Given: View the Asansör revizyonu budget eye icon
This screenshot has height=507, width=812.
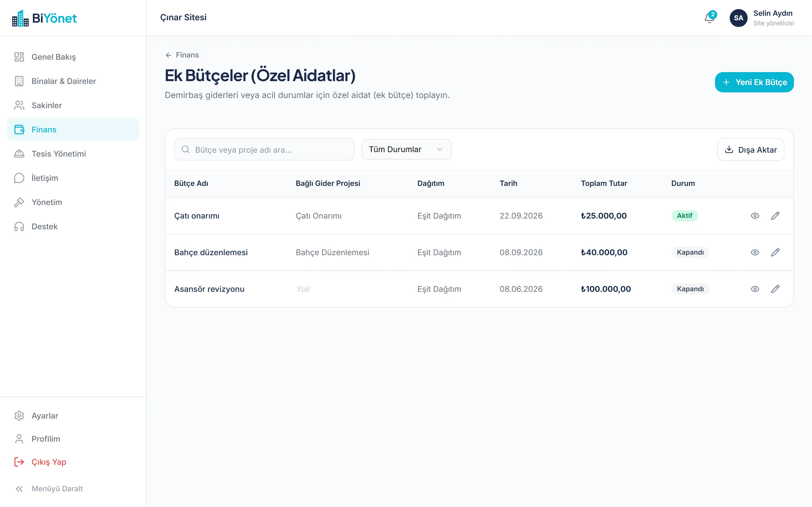Looking at the screenshot, I should (755, 289).
